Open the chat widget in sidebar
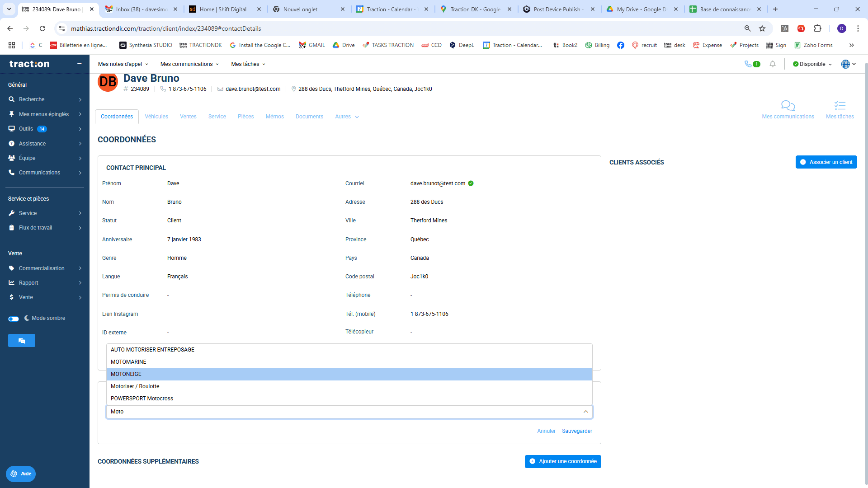Screen dimensions: 868x488 point(22,341)
